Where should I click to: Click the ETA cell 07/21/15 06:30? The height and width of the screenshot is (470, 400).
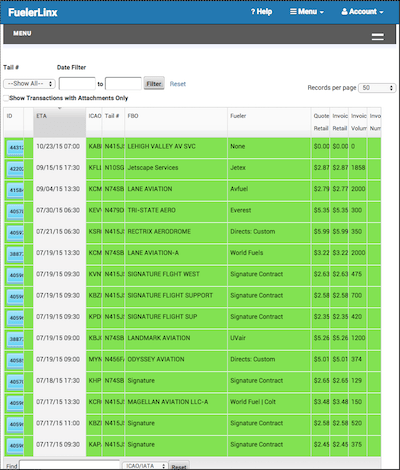(60, 232)
